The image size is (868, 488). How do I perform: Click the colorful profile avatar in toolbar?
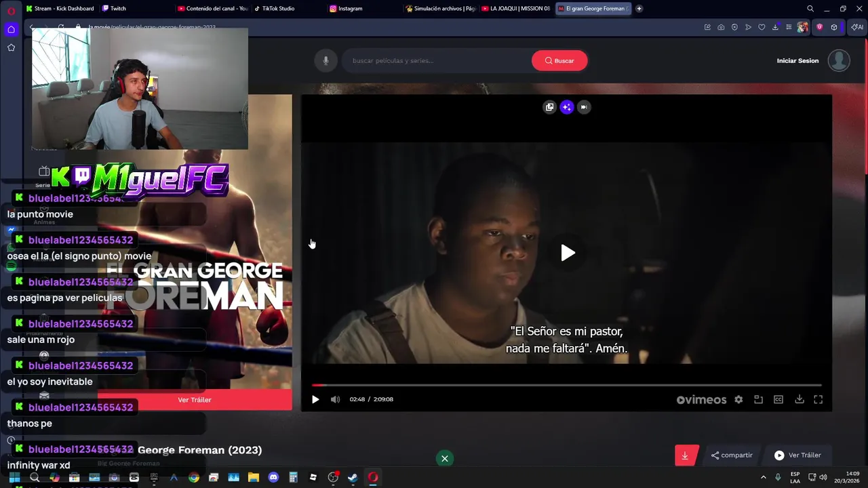point(803,27)
